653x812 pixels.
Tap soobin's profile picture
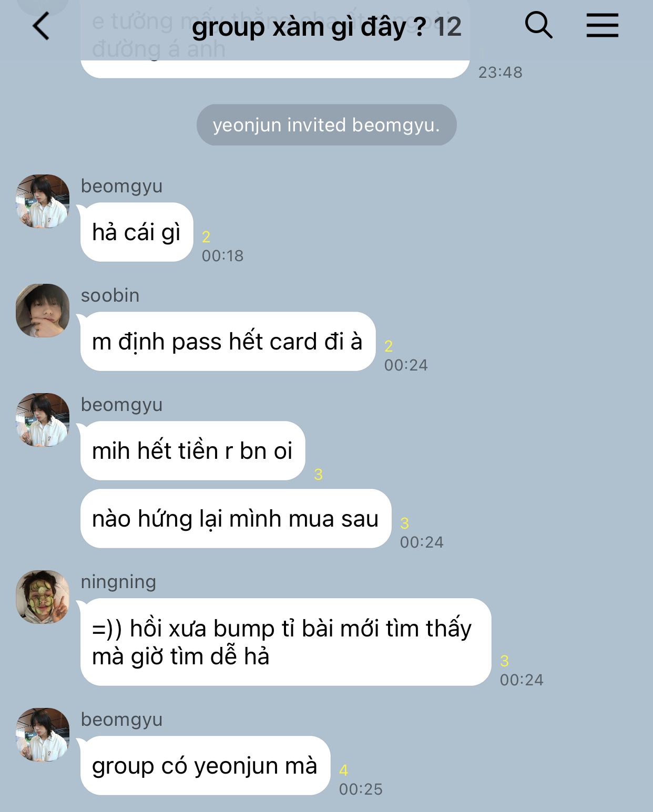[43, 311]
